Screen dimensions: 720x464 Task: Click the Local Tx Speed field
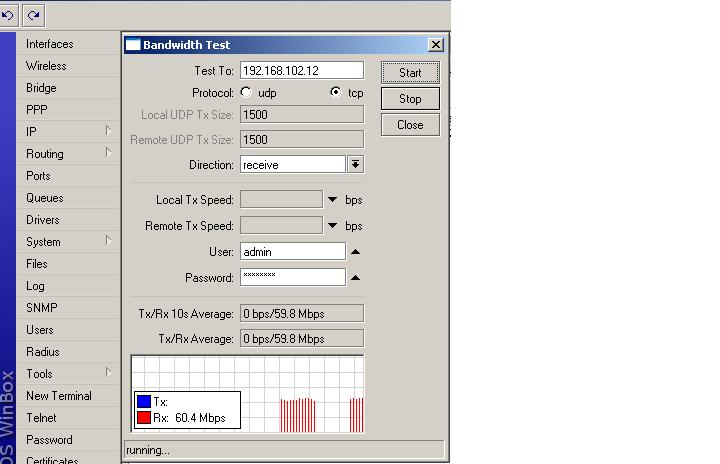click(x=281, y=200)
